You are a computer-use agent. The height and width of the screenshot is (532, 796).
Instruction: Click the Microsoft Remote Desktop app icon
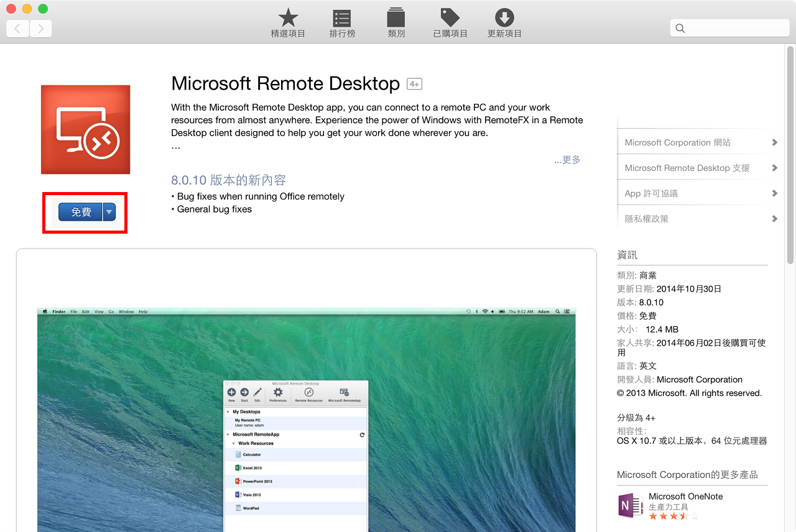click(85, 129)
